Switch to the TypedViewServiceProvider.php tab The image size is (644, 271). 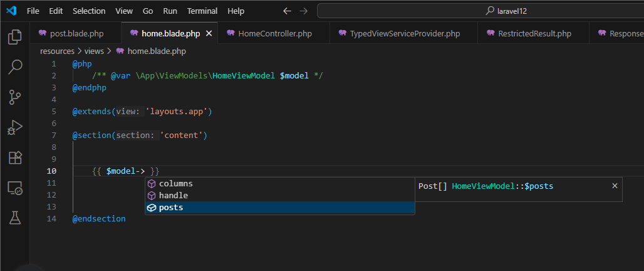(403, 34)
